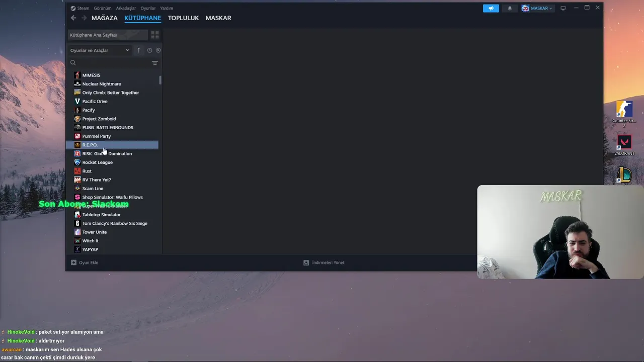Click the Pummel Party icon
This screenshot has width=644, height=362.
pos(77,136)
